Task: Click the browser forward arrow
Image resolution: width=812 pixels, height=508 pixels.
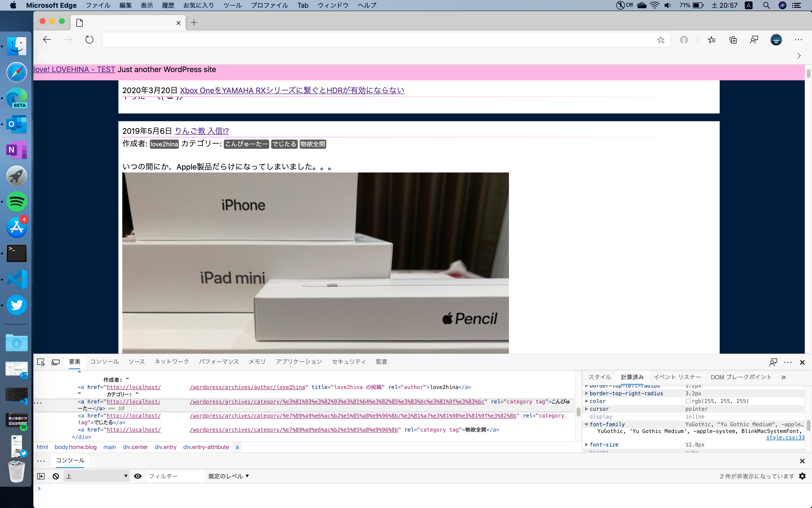Action: coord(68,40)
